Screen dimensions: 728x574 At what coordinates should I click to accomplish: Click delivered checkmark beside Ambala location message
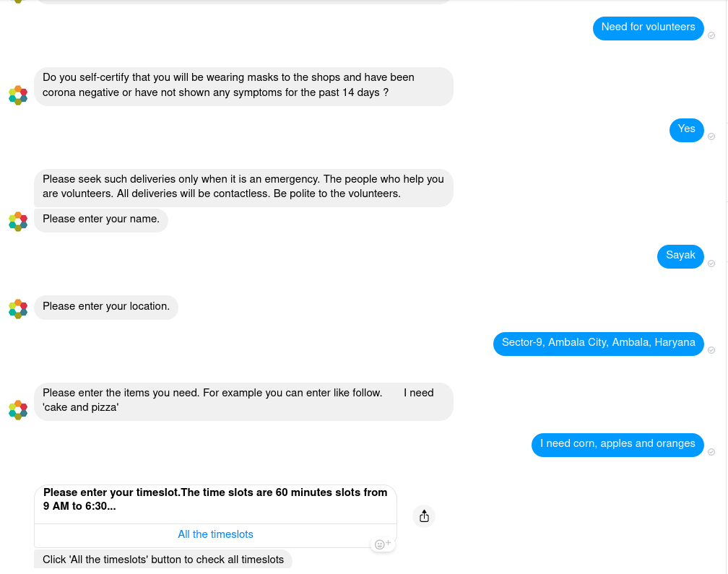click(x=711, y=350)
